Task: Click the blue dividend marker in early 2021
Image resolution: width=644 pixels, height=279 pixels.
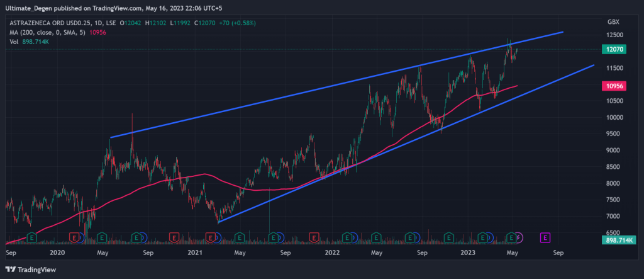Action: (x=217, y=237)
